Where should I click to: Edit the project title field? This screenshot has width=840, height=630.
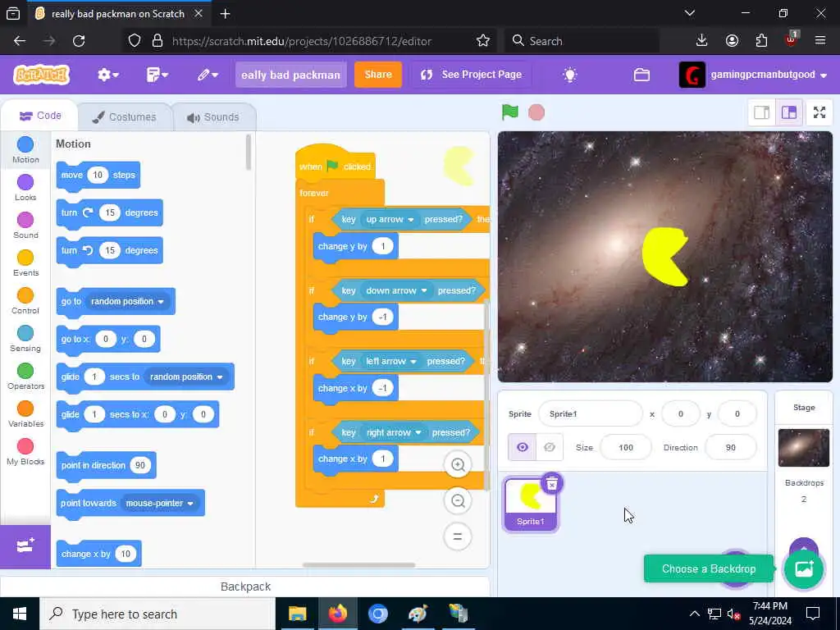tap(291, 75)
